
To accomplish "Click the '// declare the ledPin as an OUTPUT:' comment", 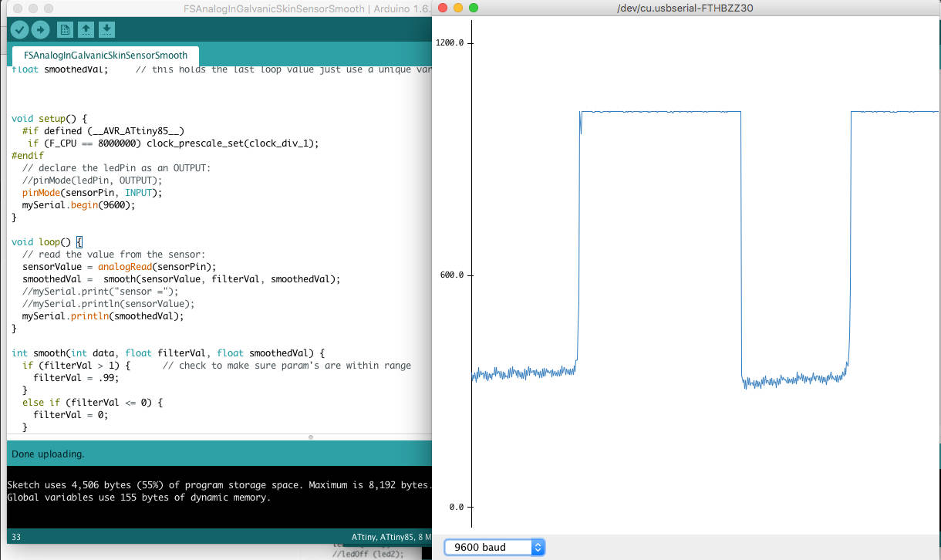I will point(116,168).
